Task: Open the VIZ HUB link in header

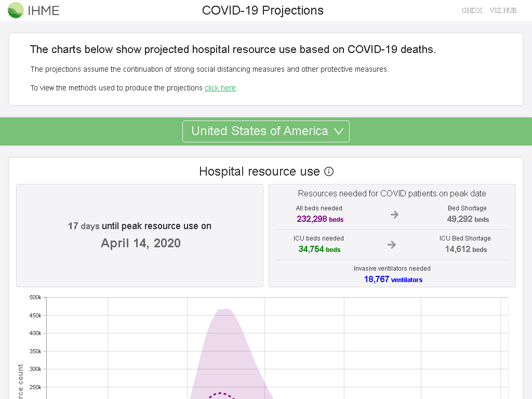Action: point(503,10)
